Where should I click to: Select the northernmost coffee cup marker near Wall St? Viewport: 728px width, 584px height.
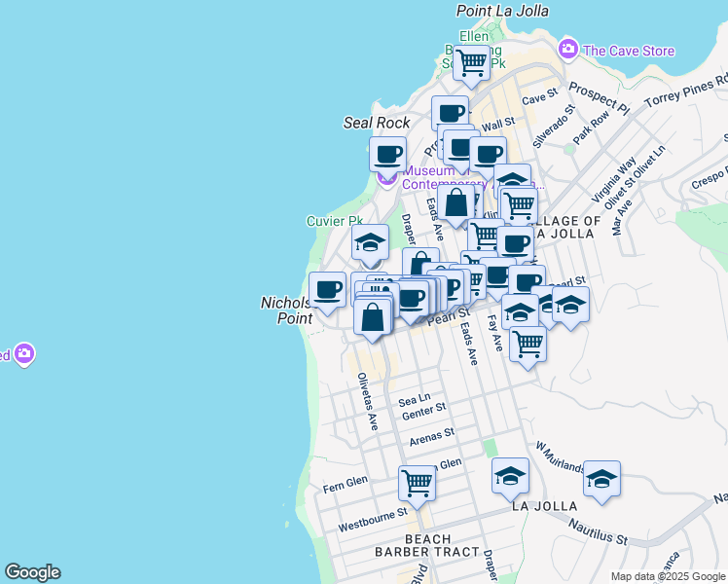tap(450, 114)
